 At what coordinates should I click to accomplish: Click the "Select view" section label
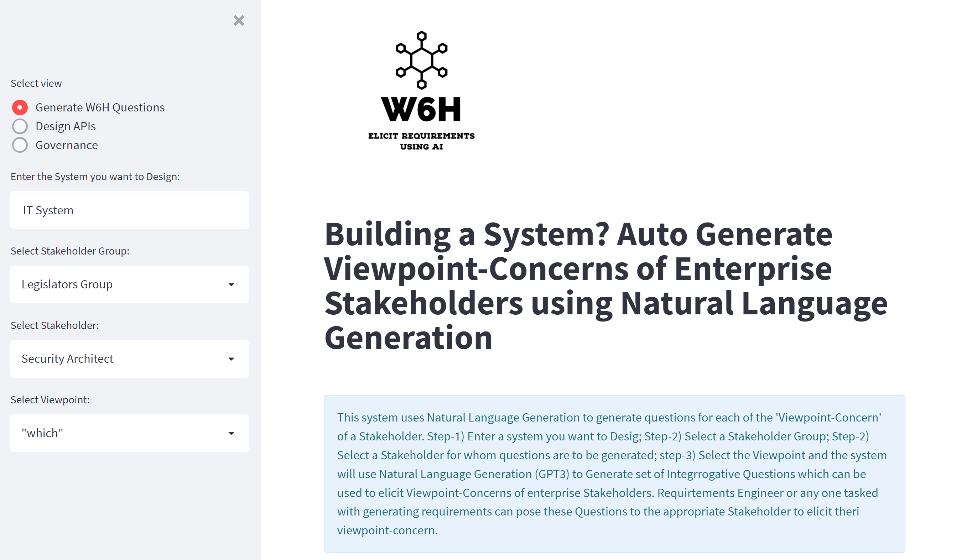click(36, 83)
